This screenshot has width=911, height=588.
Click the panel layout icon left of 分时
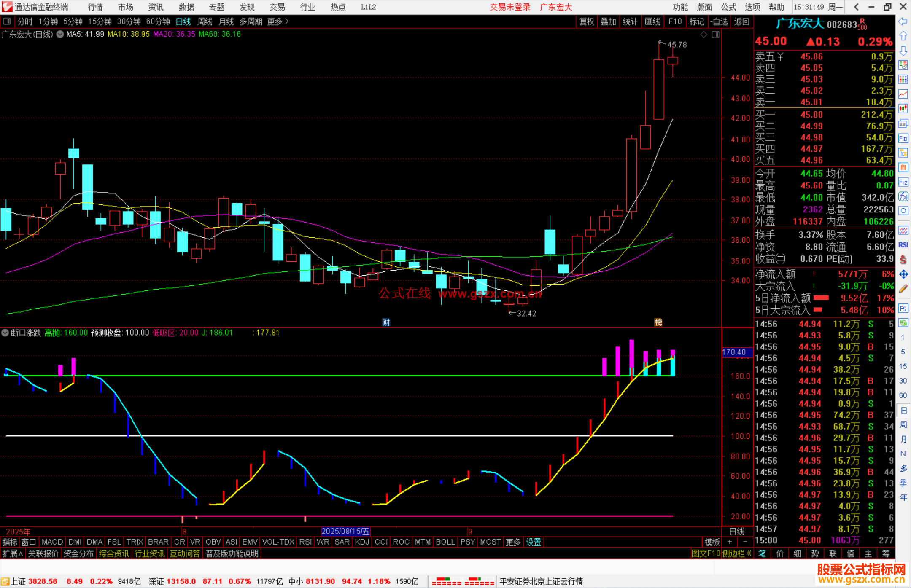pos(7,21)
